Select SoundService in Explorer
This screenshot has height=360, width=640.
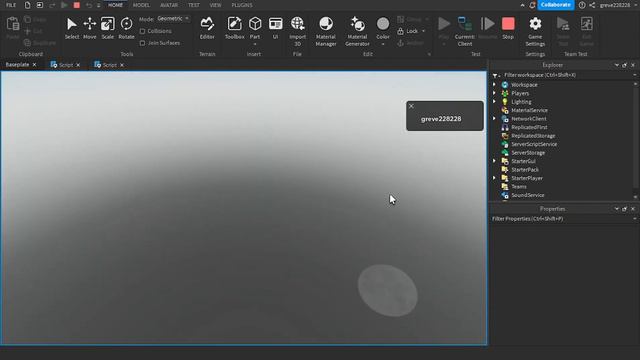[527, 195]
